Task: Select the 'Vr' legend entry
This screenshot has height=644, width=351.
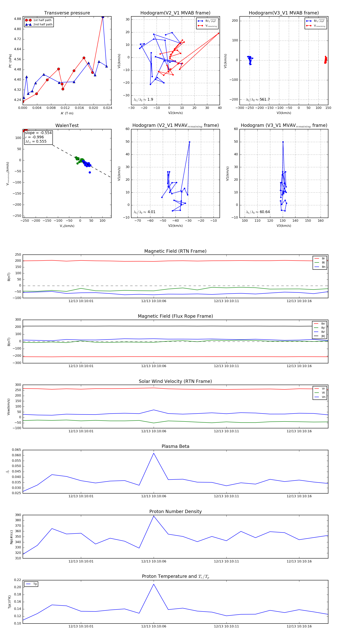Action: pyautogui.click(x=320, y=389)
